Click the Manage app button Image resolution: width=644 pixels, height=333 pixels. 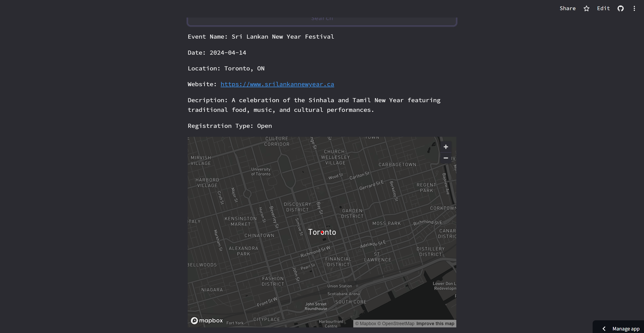[x=626, y=329]
